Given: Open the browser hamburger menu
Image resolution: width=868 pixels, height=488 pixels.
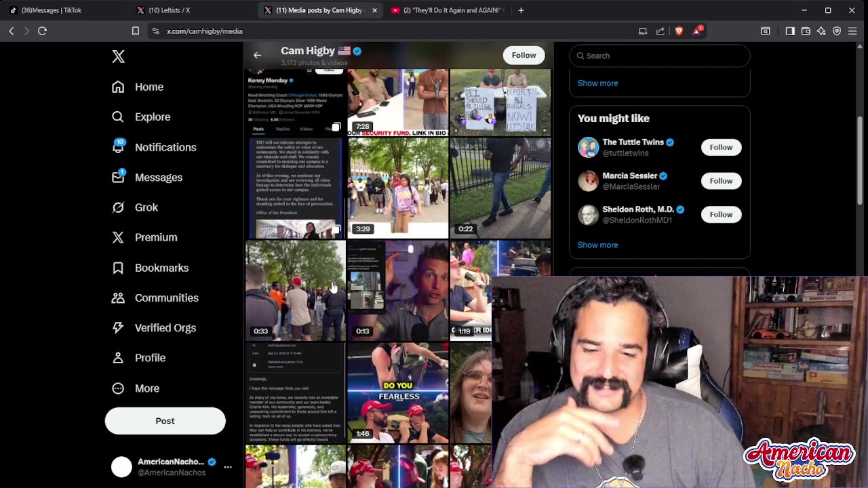Looking at the screenshot, I should (x=852, y=31).
